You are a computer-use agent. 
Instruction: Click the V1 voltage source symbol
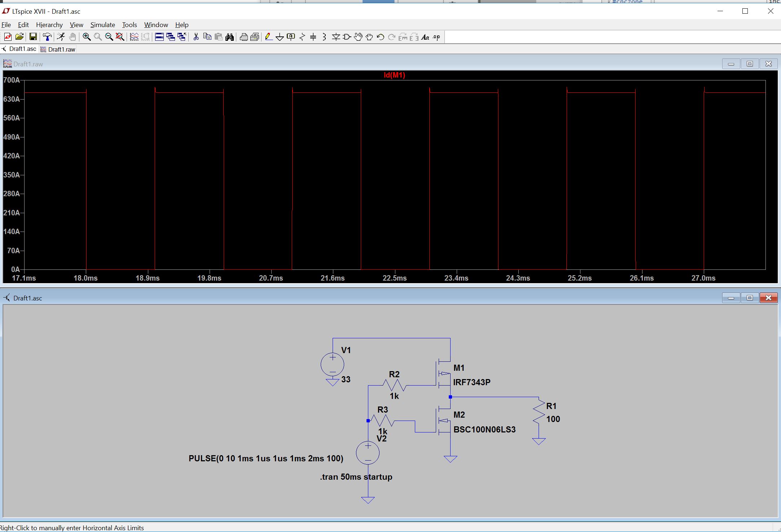coord(332,365)
